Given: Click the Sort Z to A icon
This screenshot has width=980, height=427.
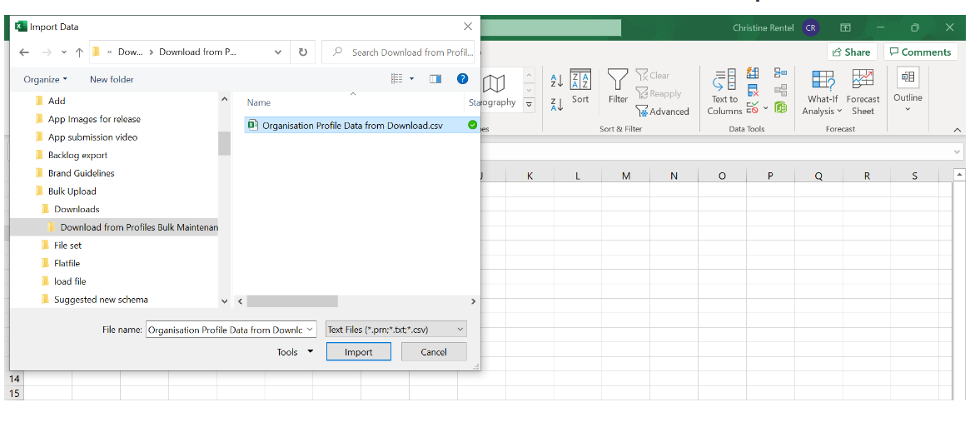Looking at the screenshot, I should [x=557, y=104].
